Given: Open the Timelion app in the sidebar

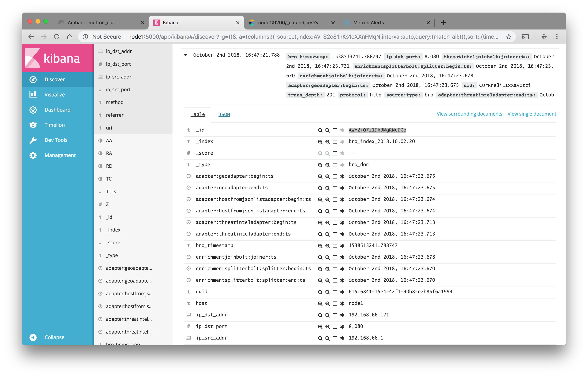Looking at the screenshot, I should pos(54,125).
